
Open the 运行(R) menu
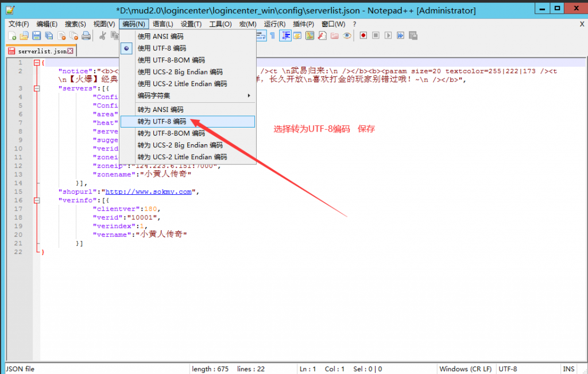(275, 24)
